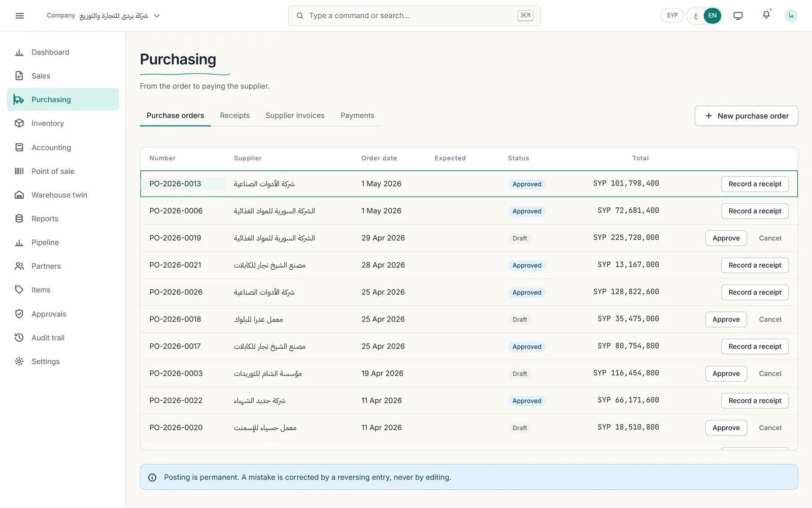This screenshot has width=812, height=508.
Task: Click the Warehouse twin building icon
Action: click(19, 195)
